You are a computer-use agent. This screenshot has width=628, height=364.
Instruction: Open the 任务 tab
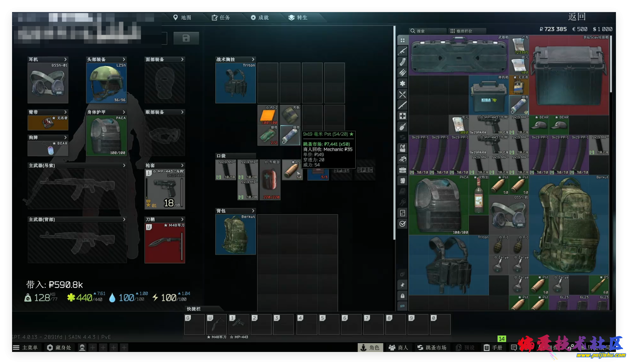coord(221,18)
